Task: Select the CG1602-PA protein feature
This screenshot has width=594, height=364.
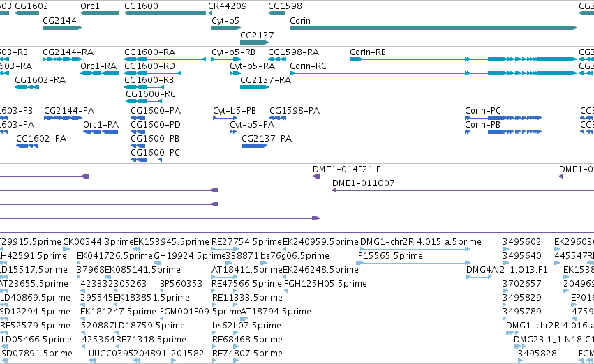Action: (x=27, y=146)
